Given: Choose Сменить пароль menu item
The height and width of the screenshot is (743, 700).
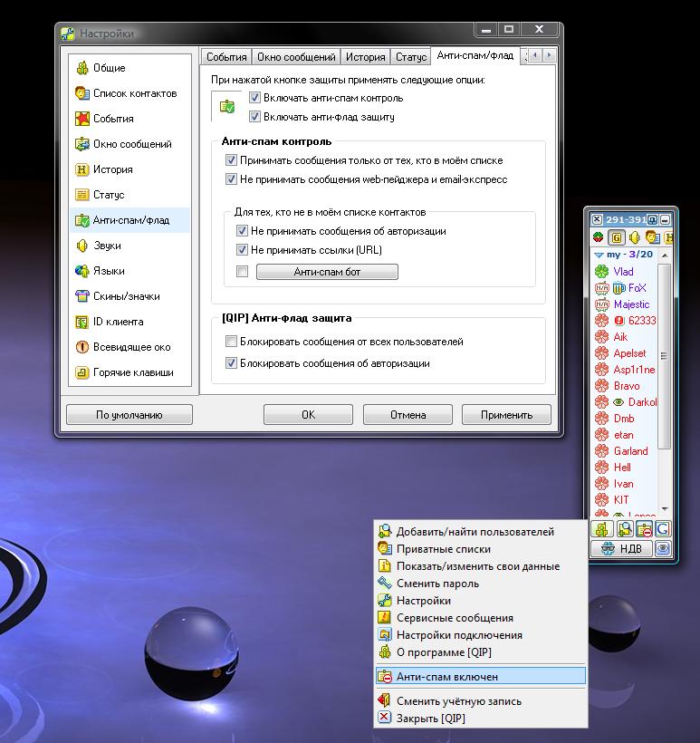Looking at the screenshot, I should (x=481, y=584).
